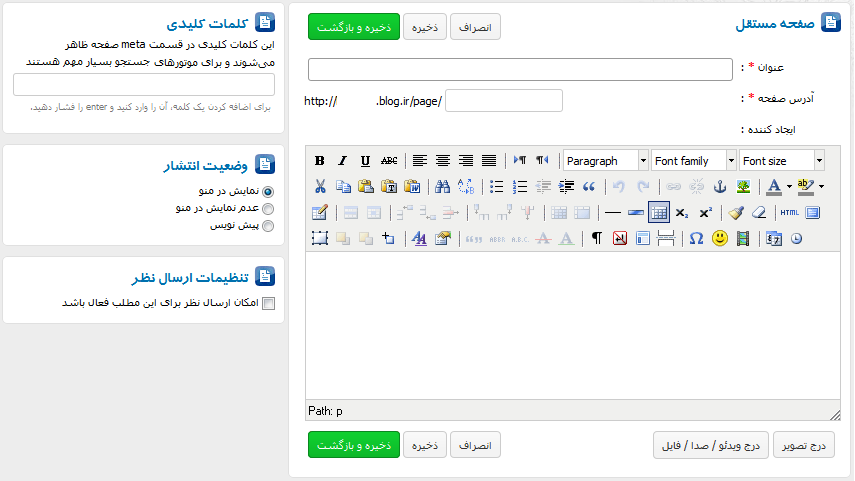The height and width of the screenshot is (481, 855).
Task: Open HTML source editor
Action: coord(789,212)
